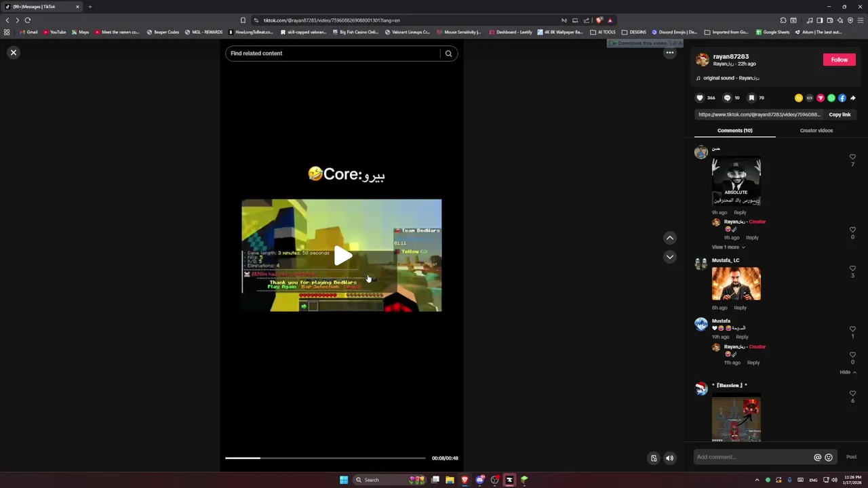Click the Download this video overlay
This screenshot has width=868, height=488.
642,43
